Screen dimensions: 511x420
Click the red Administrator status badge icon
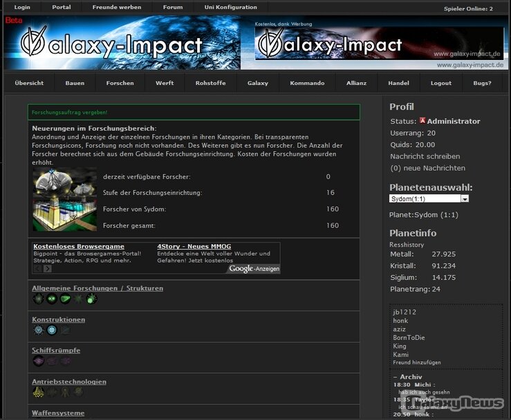click(422, 121)
